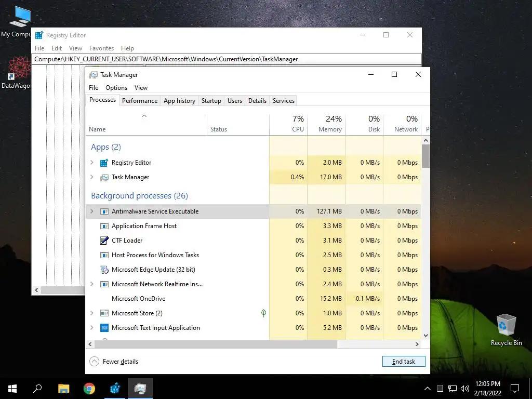
Task: Sort by the Disk column header
Action: pyautogui.click(x=364, y=124)
